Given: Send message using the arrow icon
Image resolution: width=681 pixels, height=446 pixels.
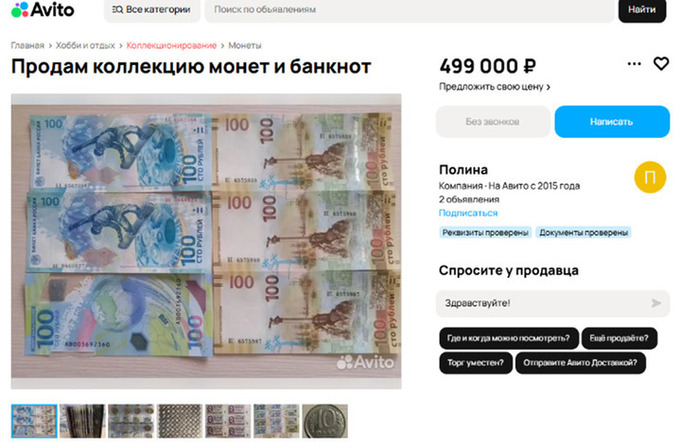Looking at the screenshot, I should click(656, 303).
